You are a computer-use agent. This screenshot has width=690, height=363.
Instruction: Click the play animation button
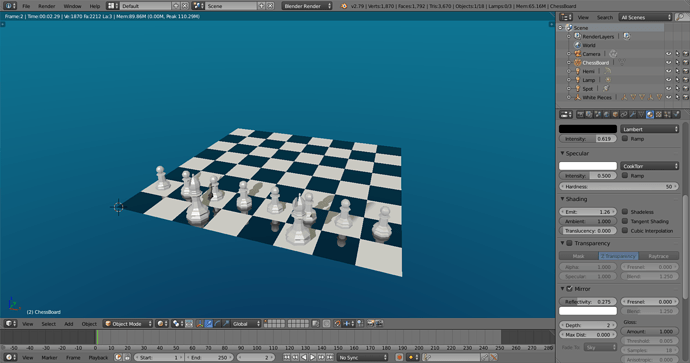point(312,357)
